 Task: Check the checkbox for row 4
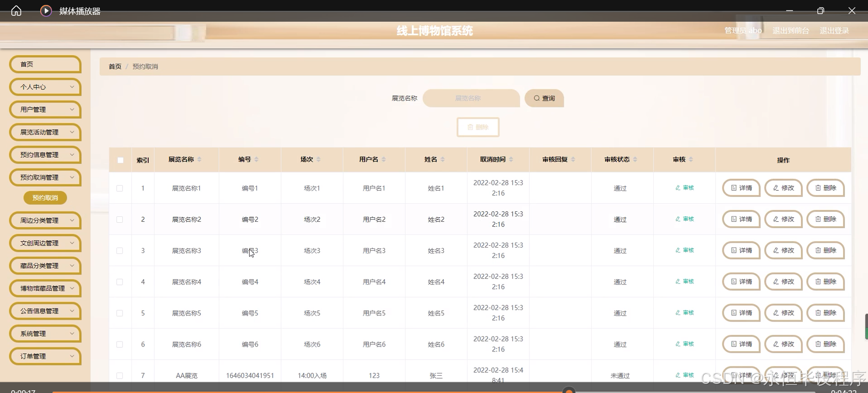(x=120, y=282)
